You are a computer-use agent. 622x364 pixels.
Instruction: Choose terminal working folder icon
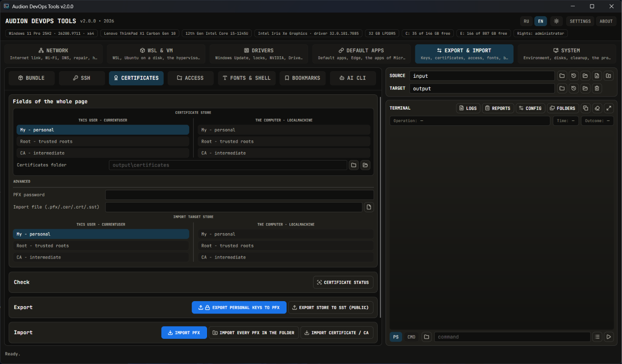point(427,337)
